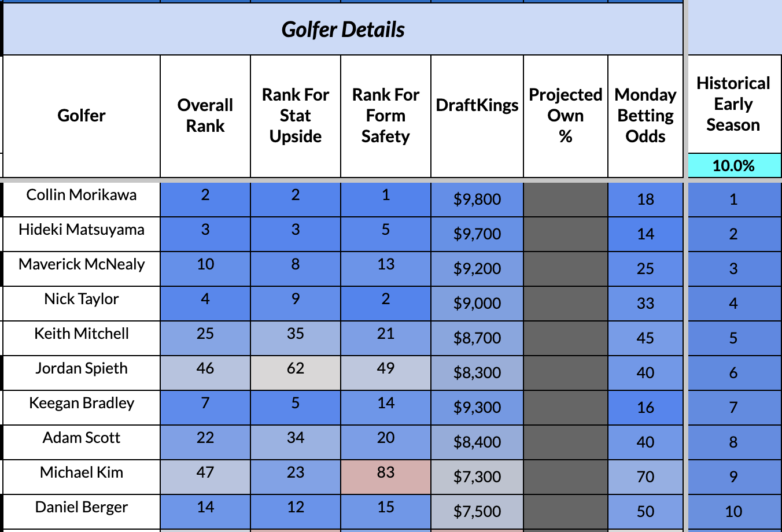Viewport: 782px width, 532px height.
Task: Click Daniel Berger's historical rank 10 cell
Action: click(x=733, y=512)
